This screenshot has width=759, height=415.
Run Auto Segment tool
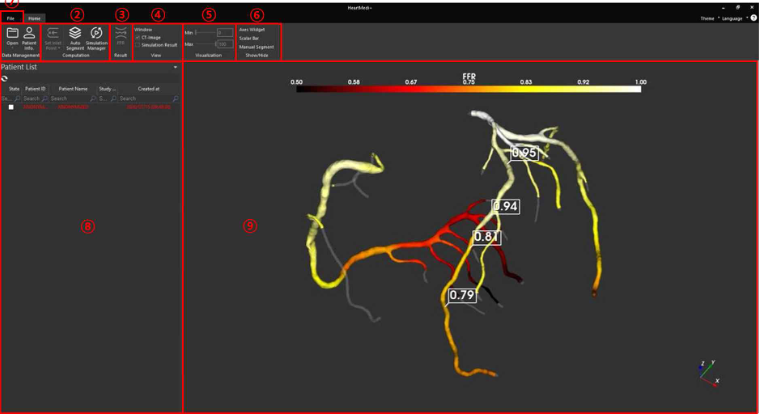click(75, 35)
